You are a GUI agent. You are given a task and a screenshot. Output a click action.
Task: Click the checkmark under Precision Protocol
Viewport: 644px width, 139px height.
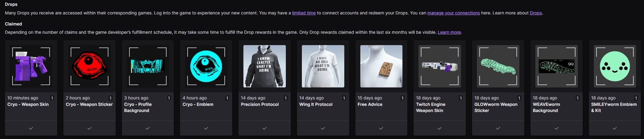tap(264, 128)
